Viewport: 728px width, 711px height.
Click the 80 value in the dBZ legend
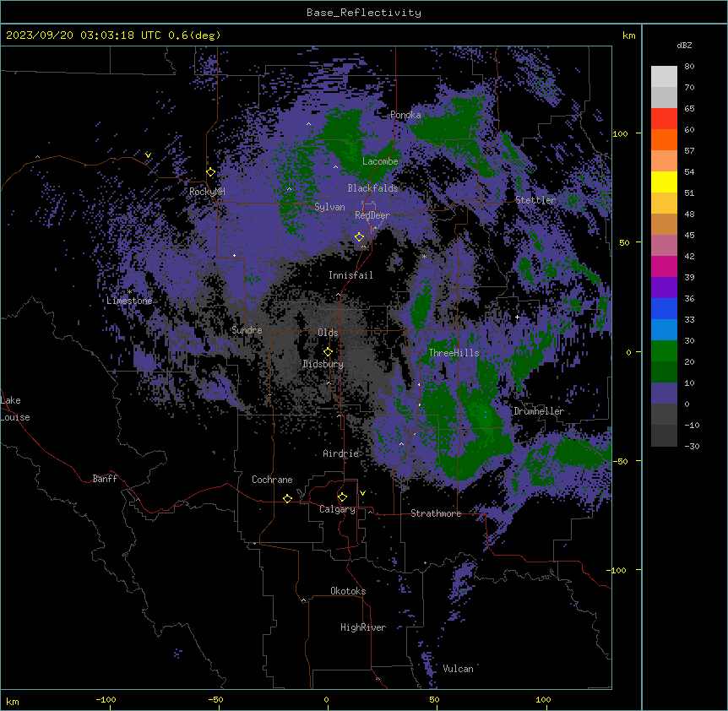[689, 67]
